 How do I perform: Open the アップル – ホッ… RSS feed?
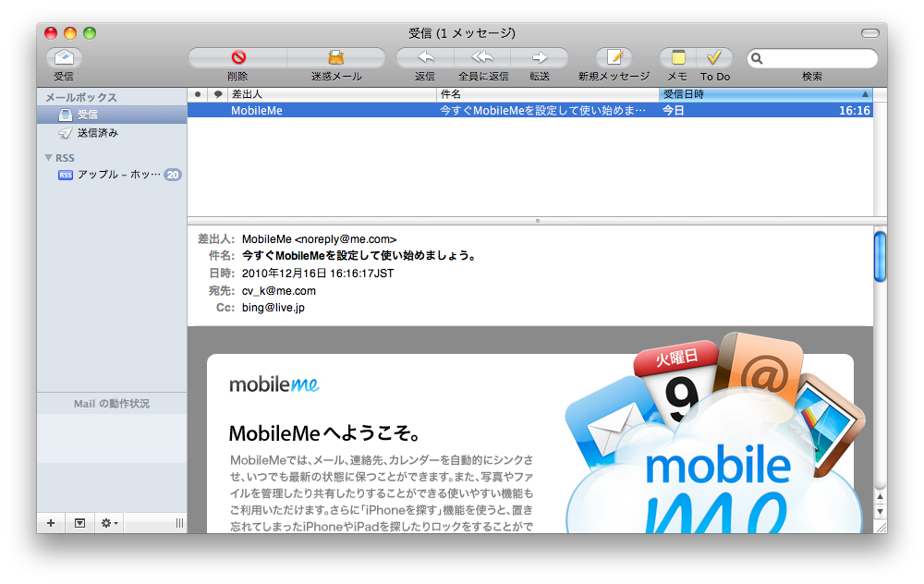(x=112, y=175)
